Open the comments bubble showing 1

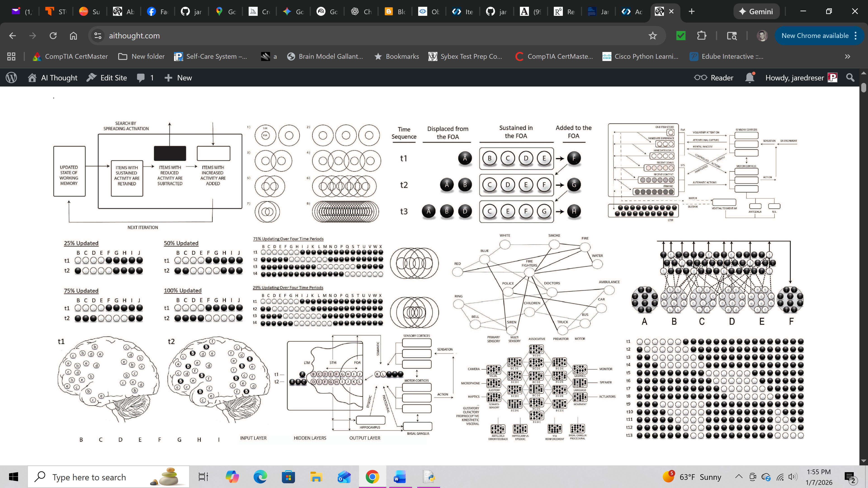click(x=145, y=78)
